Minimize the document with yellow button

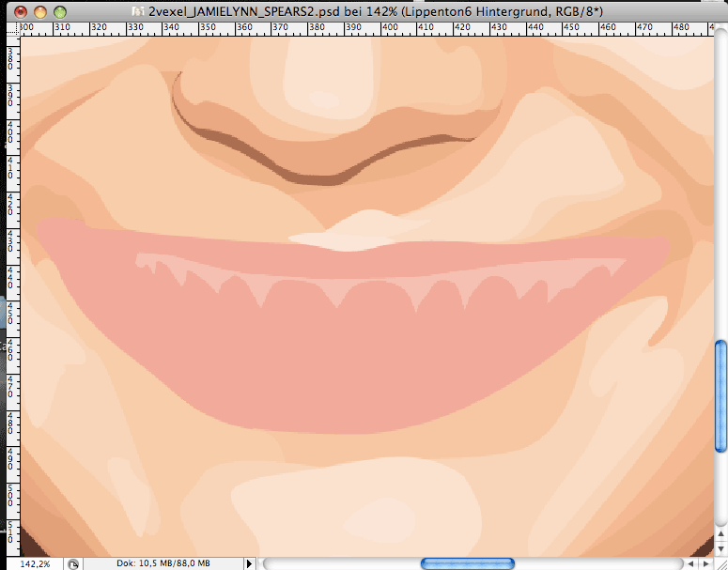[x=40, y=12]
